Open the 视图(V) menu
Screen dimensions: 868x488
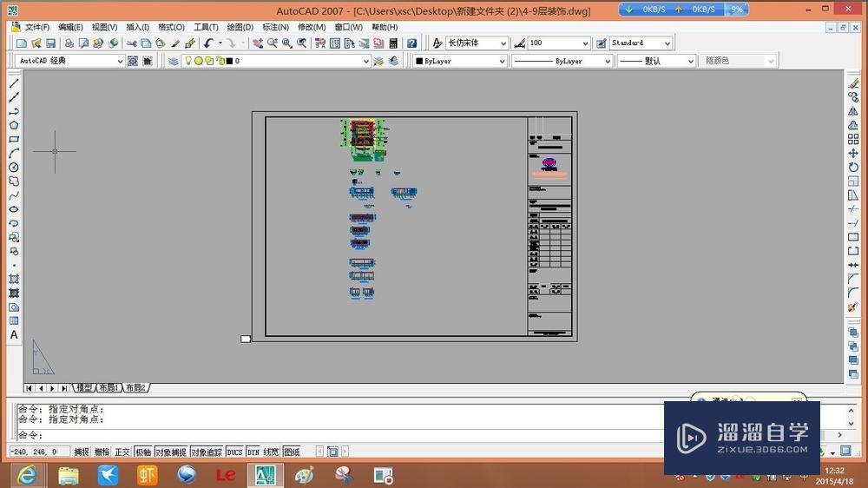pos(104,27)
